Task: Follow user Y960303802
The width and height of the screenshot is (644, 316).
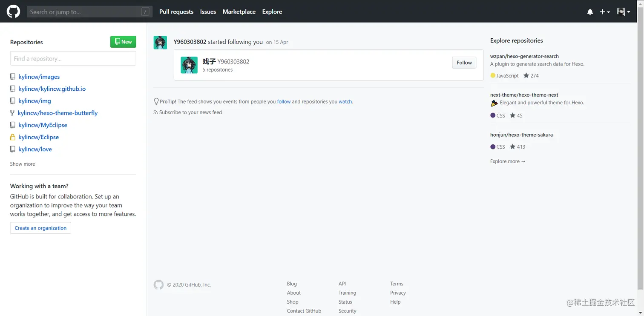Action: click(x=464, y=63)
